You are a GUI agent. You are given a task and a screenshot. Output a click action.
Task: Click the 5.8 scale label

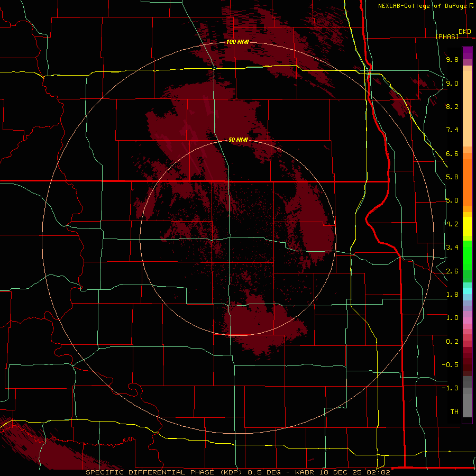point(452,177)
